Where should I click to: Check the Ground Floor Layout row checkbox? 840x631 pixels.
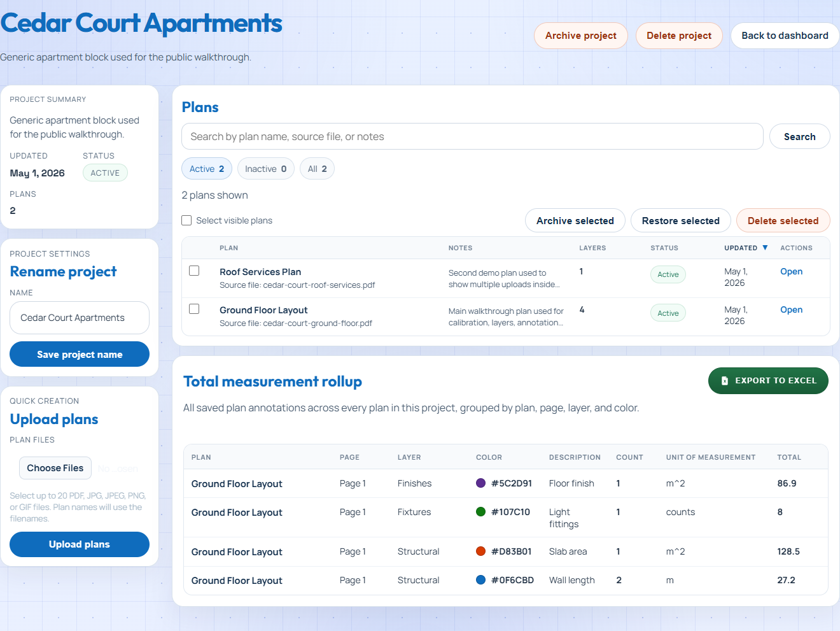[194, 309]
